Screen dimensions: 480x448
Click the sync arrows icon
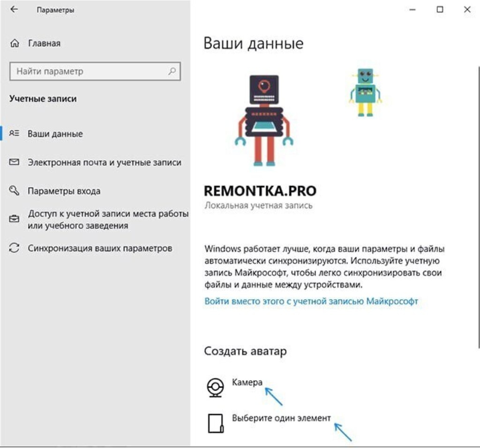click(14, 247)
